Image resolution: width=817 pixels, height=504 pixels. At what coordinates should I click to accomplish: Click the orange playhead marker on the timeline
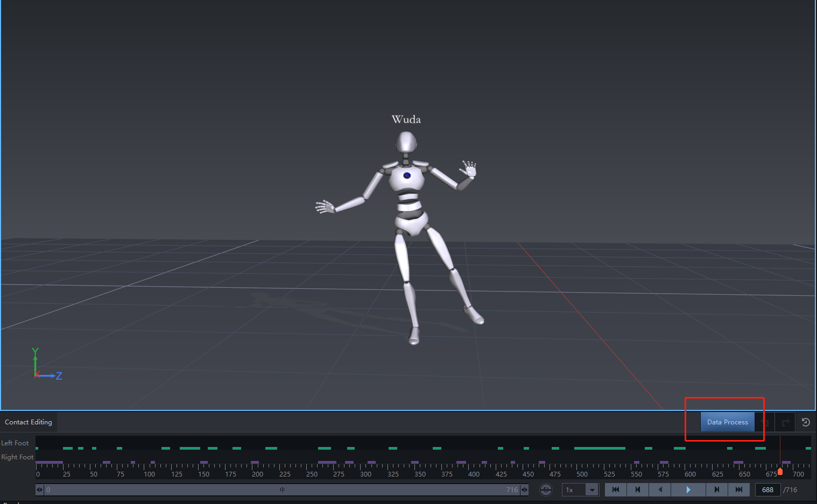tap(780, 472)
